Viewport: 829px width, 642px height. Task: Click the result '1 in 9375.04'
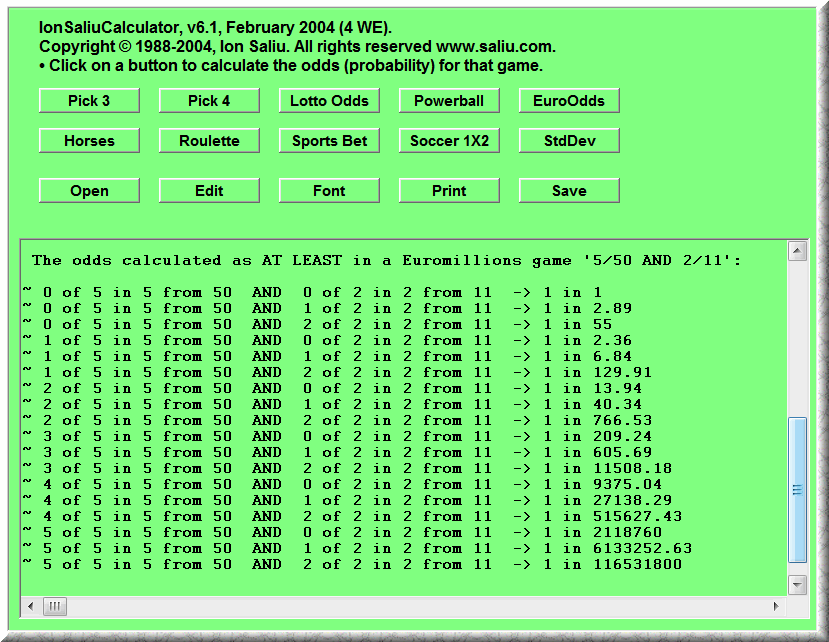603,484
